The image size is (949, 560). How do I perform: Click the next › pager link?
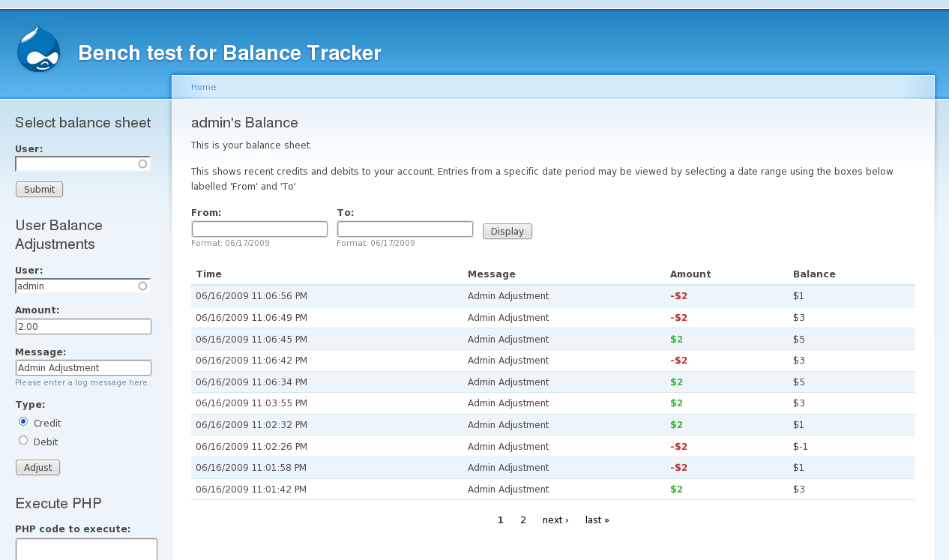(555, 520)
